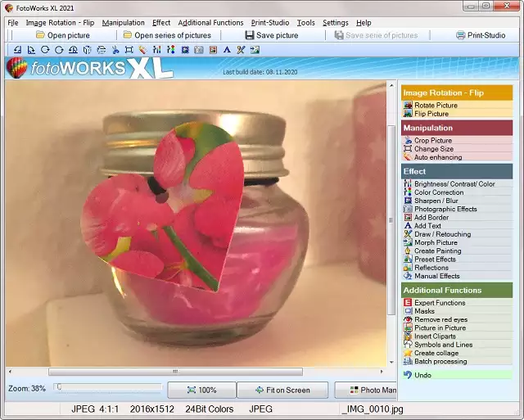Click the zoom slider track
524x420 pixels.
pyautogui.click(x=106, y=388)
